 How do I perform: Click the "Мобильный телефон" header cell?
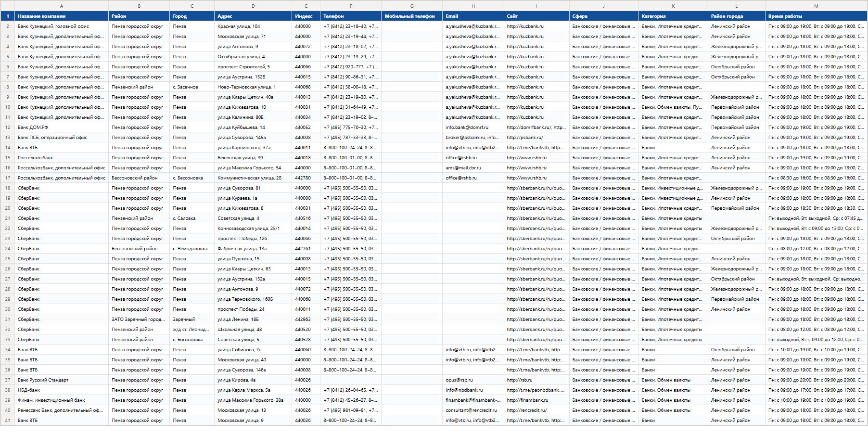click(412, 16)
